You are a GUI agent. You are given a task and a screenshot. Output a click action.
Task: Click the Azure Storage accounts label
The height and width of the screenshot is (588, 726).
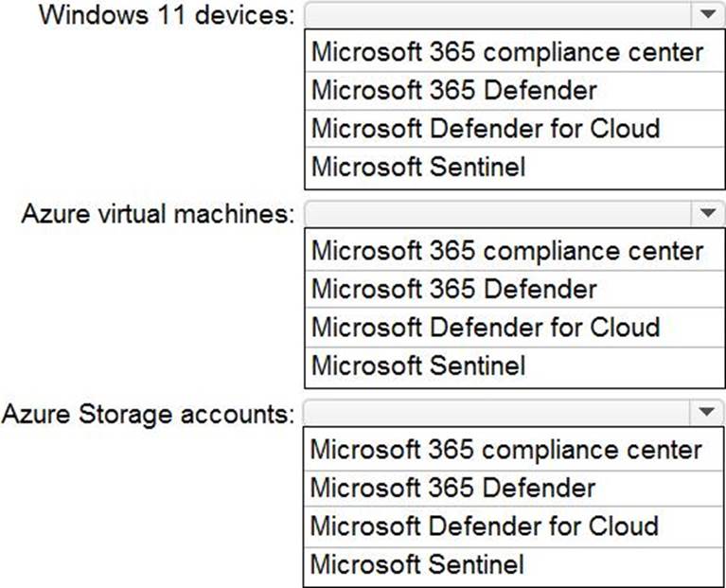pos(149,414)
